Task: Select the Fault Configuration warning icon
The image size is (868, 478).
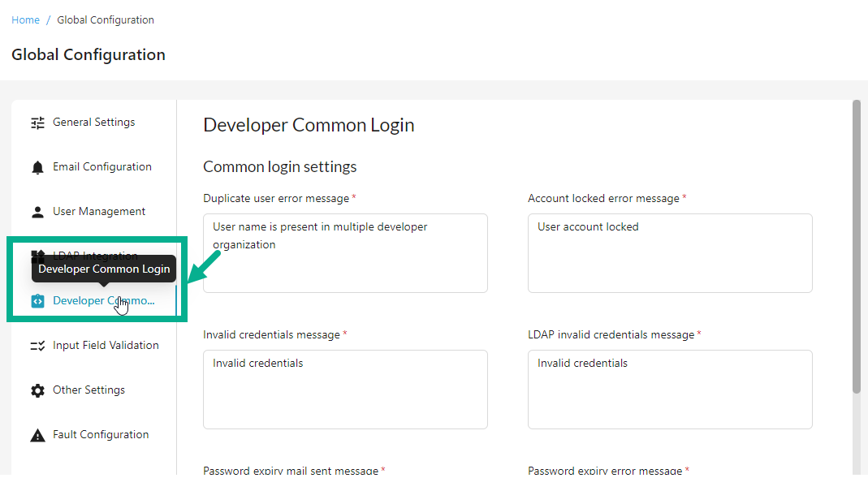Action: (x=37, y=434)
